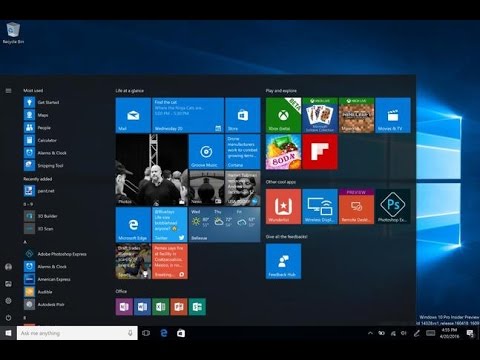The width and height of the screenshot is (480, 360).
Task: Open the teal Office tile beside PowerPoint
Action: pyautogui.click(x=197, y=307)
